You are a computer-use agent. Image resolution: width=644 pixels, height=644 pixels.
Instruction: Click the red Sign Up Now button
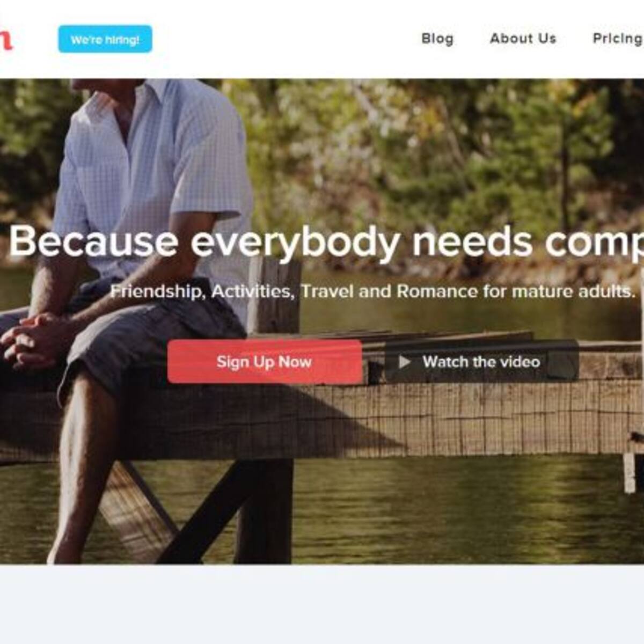tap(265, 362)
